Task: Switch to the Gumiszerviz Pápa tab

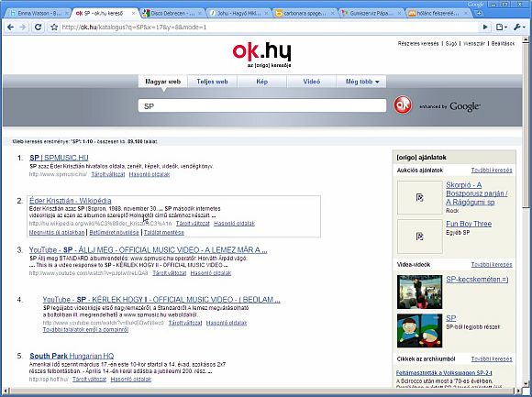Action: point(371,14)
